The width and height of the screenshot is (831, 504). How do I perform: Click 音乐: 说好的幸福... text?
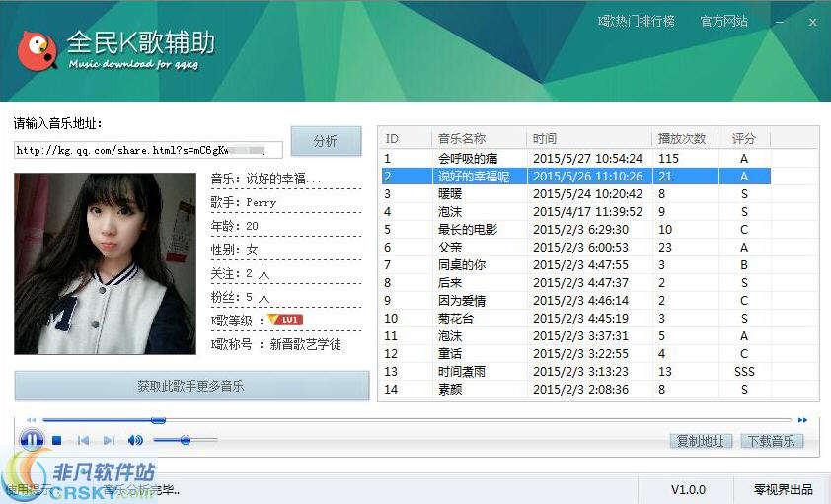(265, 179)
